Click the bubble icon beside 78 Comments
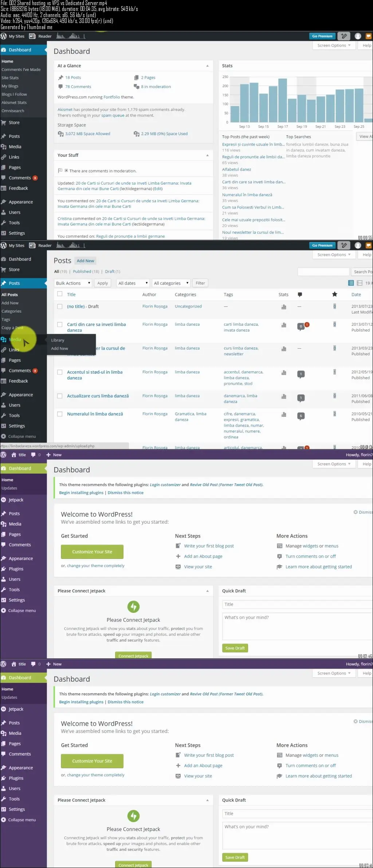373x868 pixels. 60,87
